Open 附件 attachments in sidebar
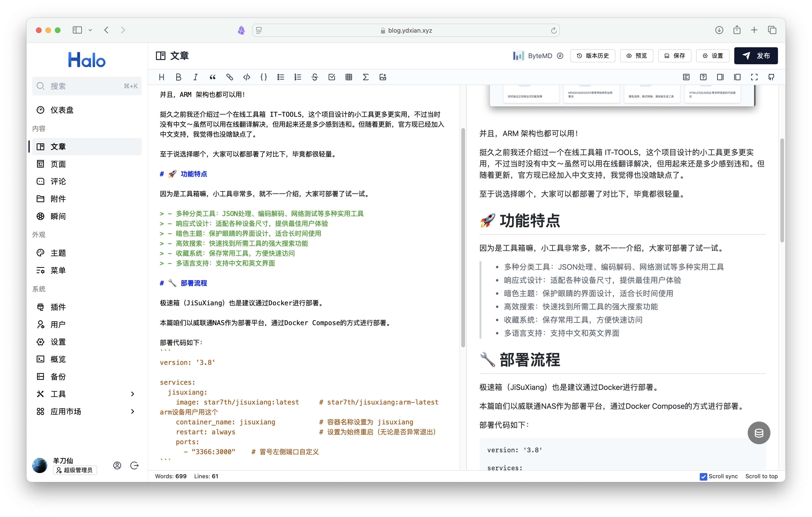812x517 pixels. pyautogui.click(x=87, y=199)
